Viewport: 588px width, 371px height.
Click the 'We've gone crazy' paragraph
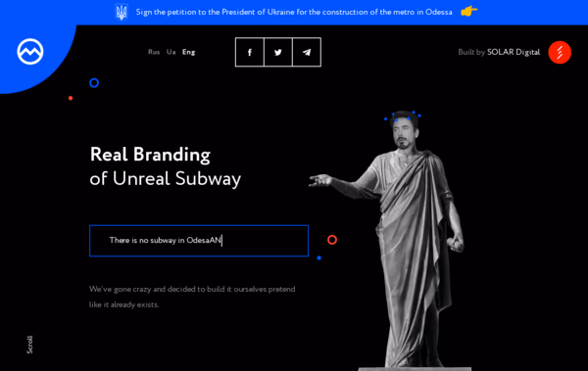(192, 297)
